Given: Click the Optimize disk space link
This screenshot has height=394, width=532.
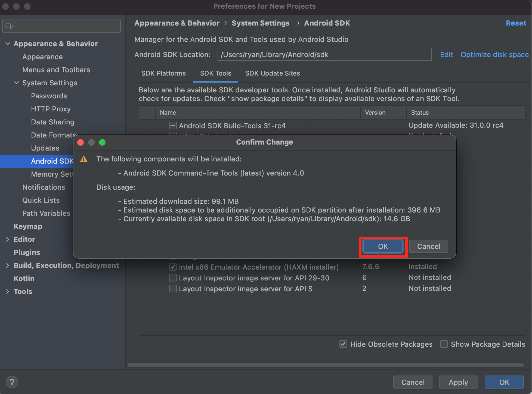Looking at the screenshot, I should [x=494, y=55].
